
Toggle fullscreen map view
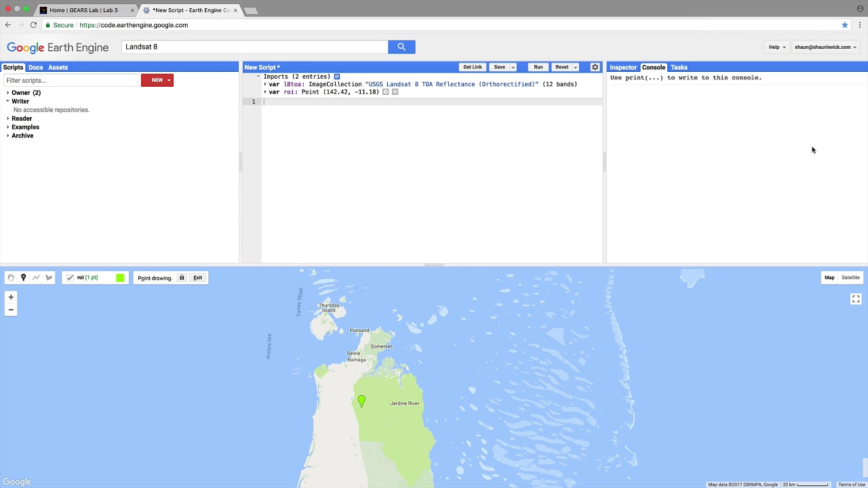tap(856, 299)
